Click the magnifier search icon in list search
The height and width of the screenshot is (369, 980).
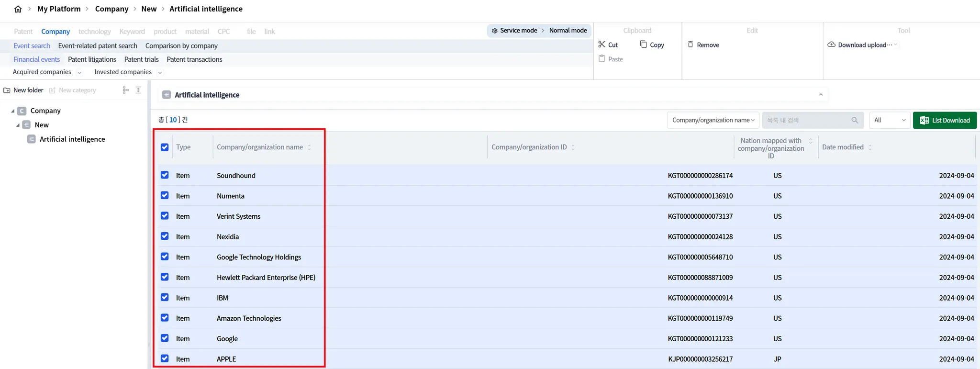pyautogui.click(x=855, y=120)
